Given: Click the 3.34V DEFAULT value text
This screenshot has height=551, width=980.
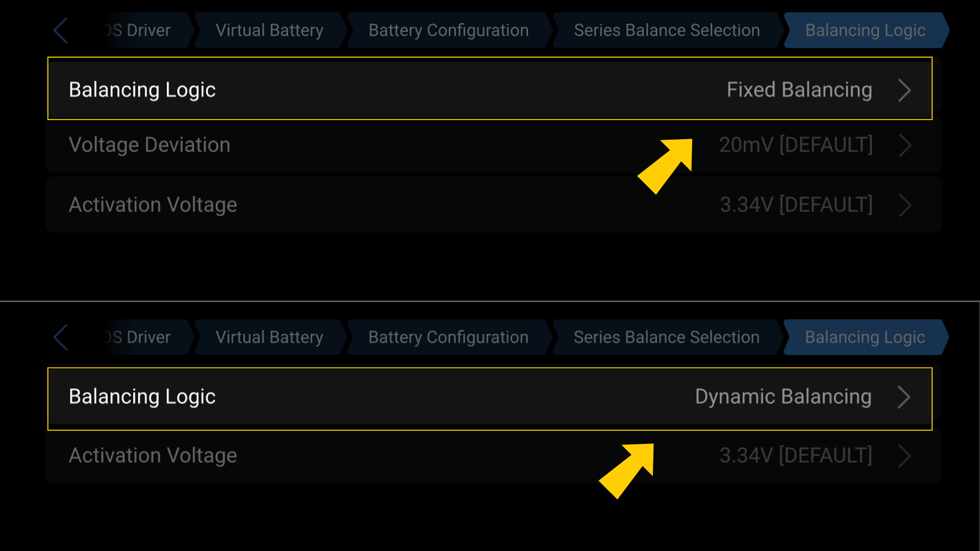Looking at the screenshot, I should pyautogui.click(x=796, y=205).
